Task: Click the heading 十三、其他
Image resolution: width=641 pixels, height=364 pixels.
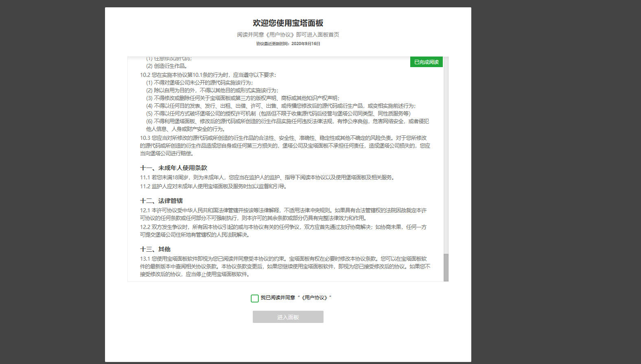Action: coord(155,249)
